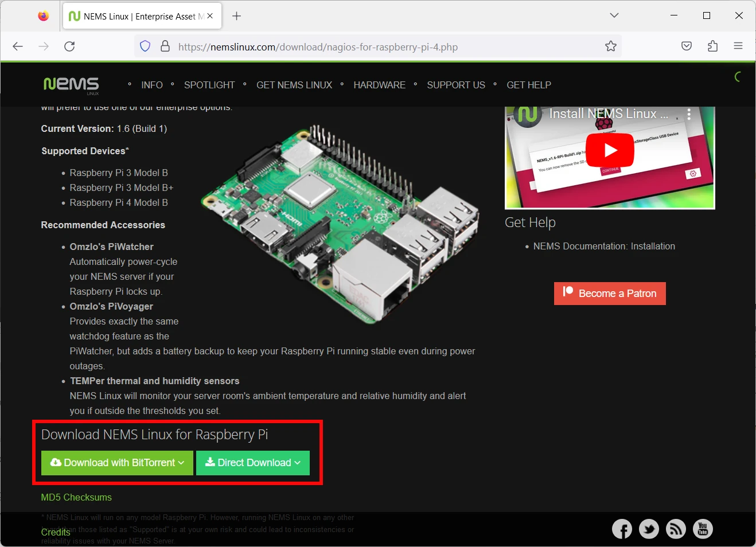The image size is (756, 547).
Task: Open the Credits link
Action: click(56, 532)
